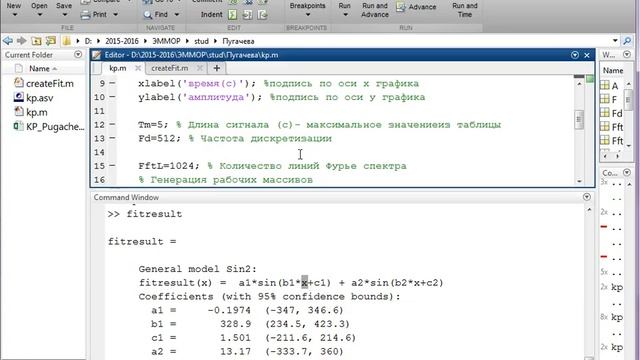Expand subfolder arrow after D: in path

tap(99, 41)
